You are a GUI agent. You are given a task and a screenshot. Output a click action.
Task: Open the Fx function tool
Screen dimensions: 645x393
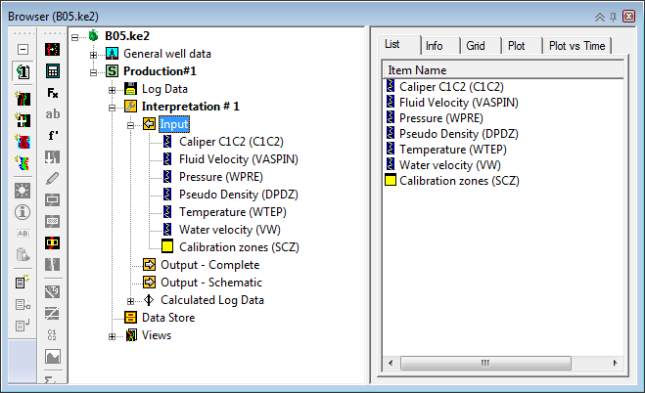[53, 93]
